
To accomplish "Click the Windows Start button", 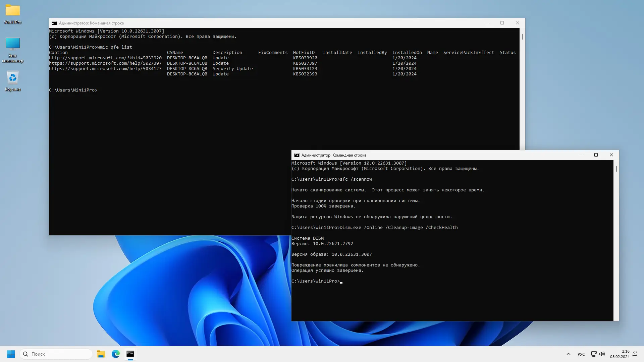I will tap(11, 354).
